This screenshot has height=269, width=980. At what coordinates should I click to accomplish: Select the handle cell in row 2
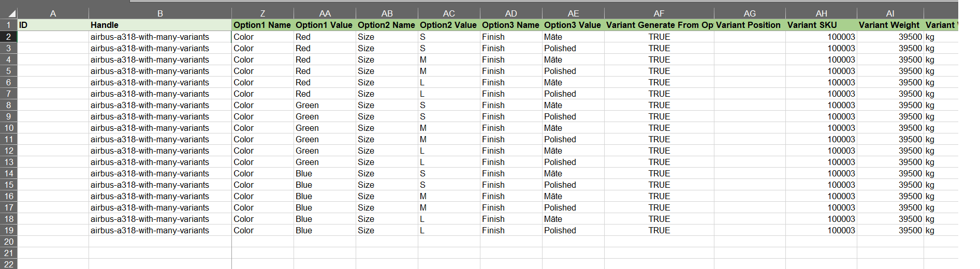[160, 37]
